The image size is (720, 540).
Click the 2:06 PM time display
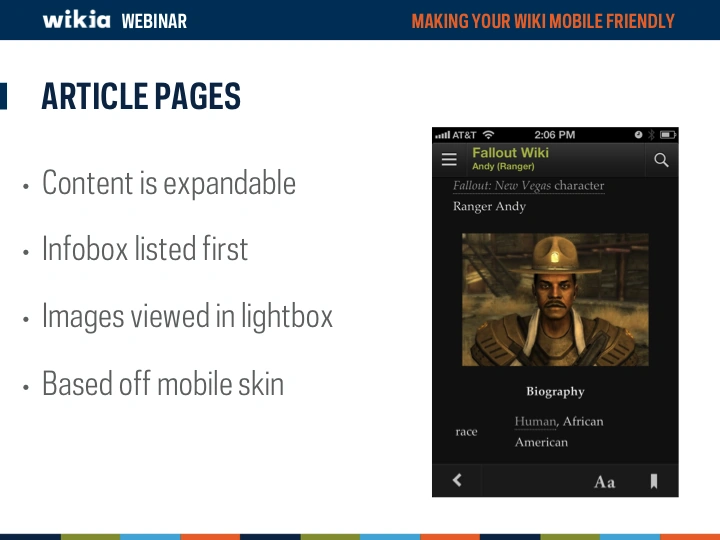tap(555, 135)
